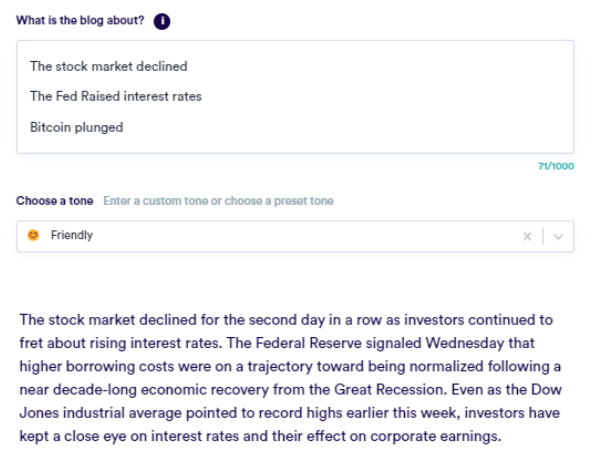The height and width of the screenshot is (468, 604).
Task: Expand the tone dropdown chevron arrow
Action: [x=558, y=236]
